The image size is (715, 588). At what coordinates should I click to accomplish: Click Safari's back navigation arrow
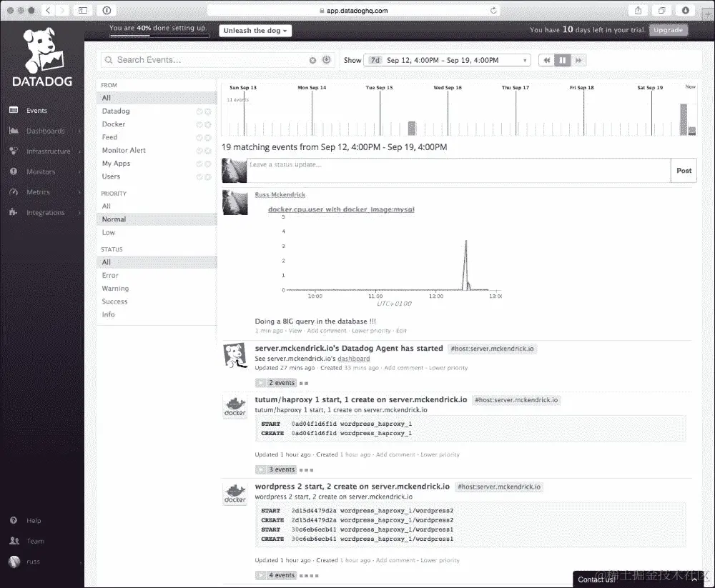(49, 10)
